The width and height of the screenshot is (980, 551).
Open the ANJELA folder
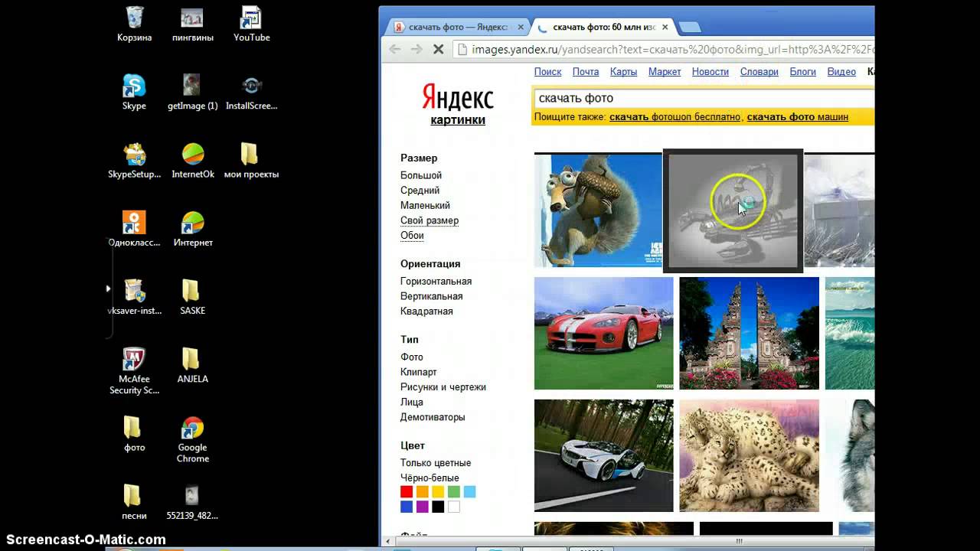[192, 365]
